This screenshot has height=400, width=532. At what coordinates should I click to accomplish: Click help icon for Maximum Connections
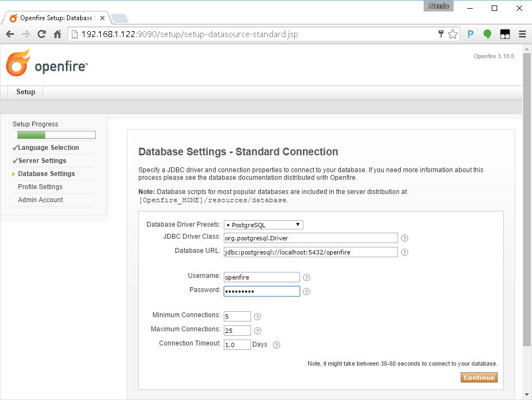258,331
